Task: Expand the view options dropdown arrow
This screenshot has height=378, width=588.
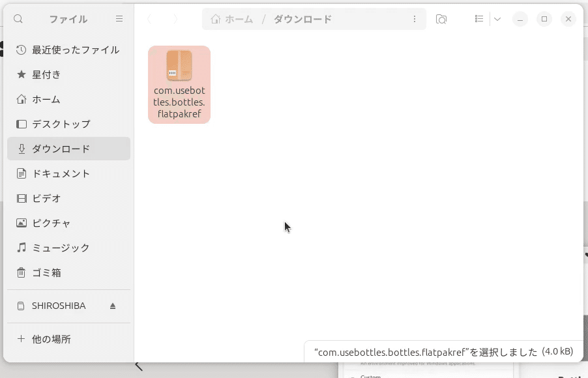Action: pos(497,19)
